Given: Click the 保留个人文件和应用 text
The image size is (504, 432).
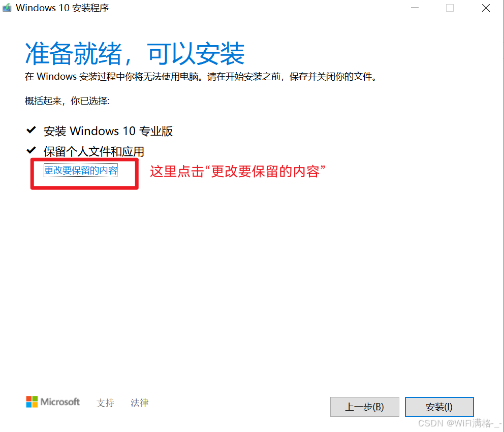Looking at the screenshot, I should click(94, 152).
